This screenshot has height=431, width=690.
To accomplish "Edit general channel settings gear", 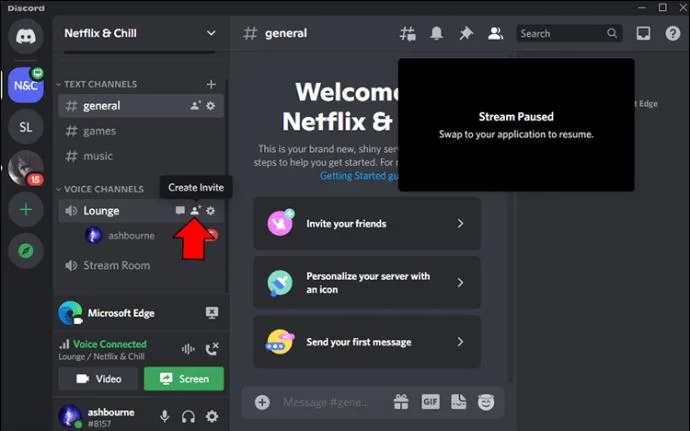I will point(211,106).
